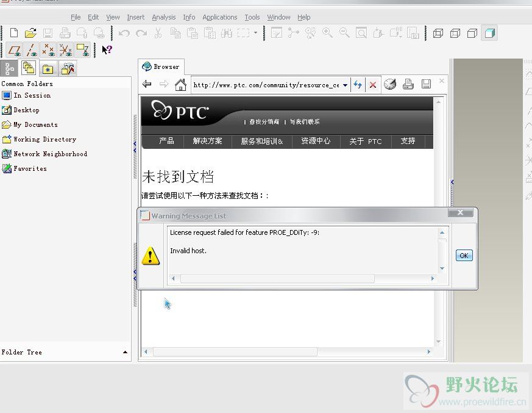
Task: Open Network Neighborhood
Action: pos(44,154)
